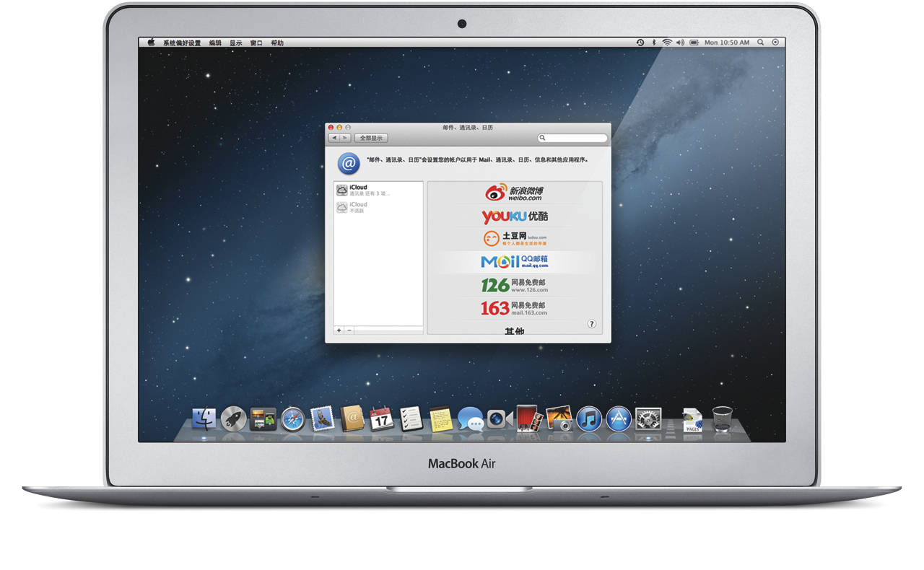This screenshot has height=570, width=924.
Task: Click the Time Machine status icon
Action: tap(640, 43)
